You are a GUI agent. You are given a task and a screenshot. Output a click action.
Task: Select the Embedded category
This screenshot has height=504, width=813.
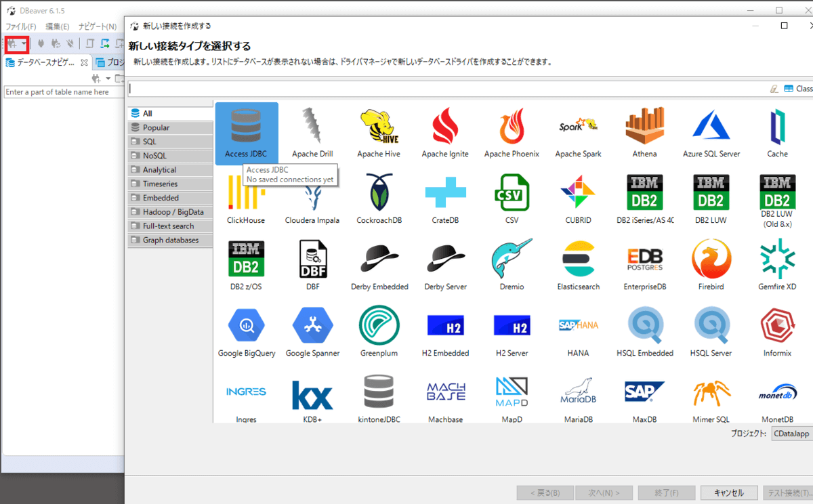click(170, 198)
